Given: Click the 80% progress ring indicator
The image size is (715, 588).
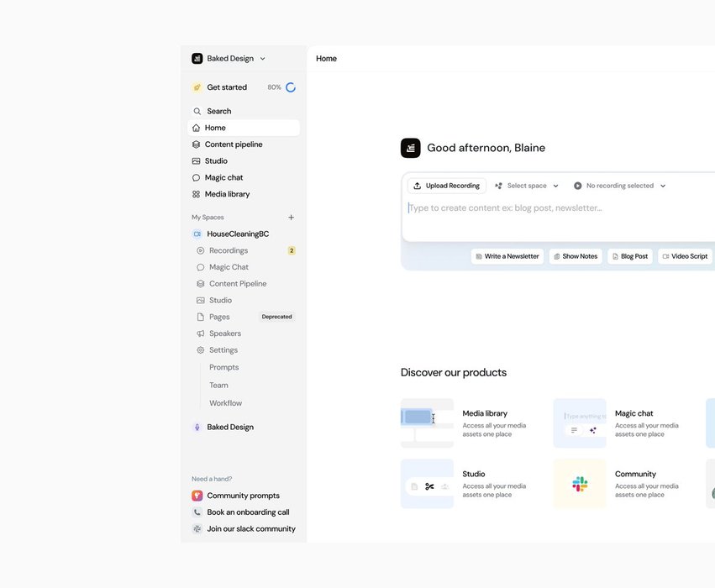Looking at the screenshot, I should click(x=291, y=87).
